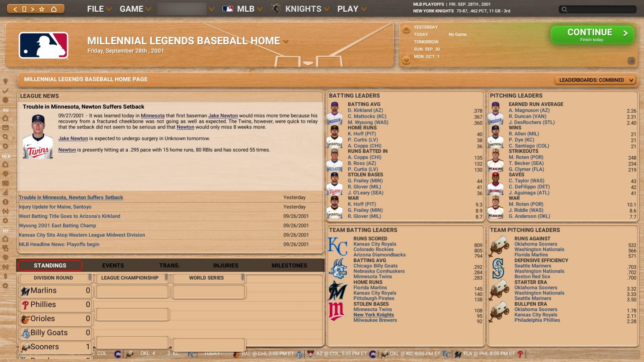Open the KNIGHTS team menu
The width and height of the screenshot is (644, 362).
(300, 9)
